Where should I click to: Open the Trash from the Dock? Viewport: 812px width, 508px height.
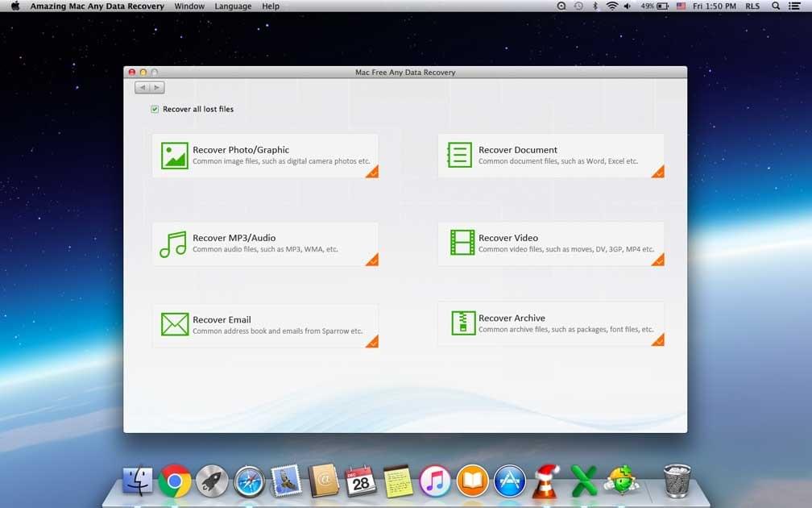pos(676,480)
